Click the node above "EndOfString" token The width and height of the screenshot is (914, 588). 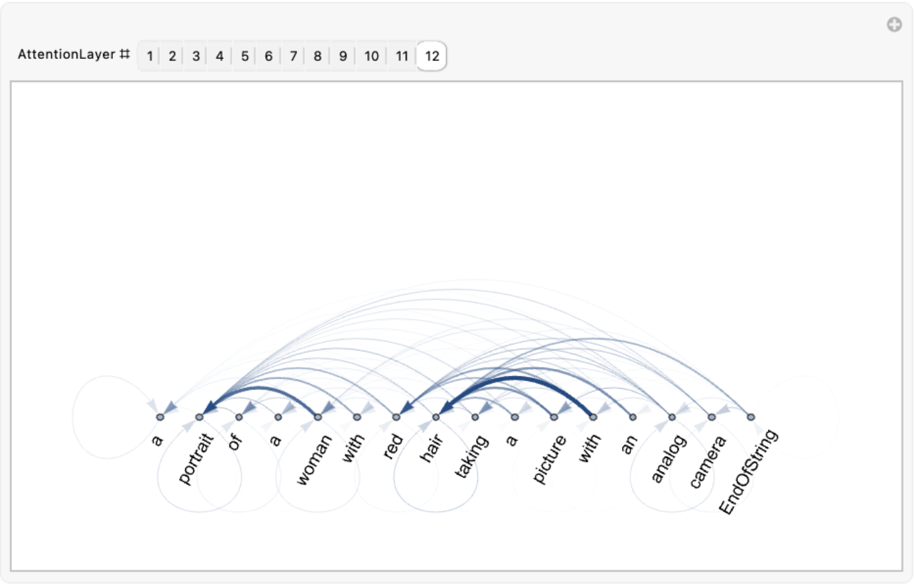pyautogui.click(x=750, y=417)
